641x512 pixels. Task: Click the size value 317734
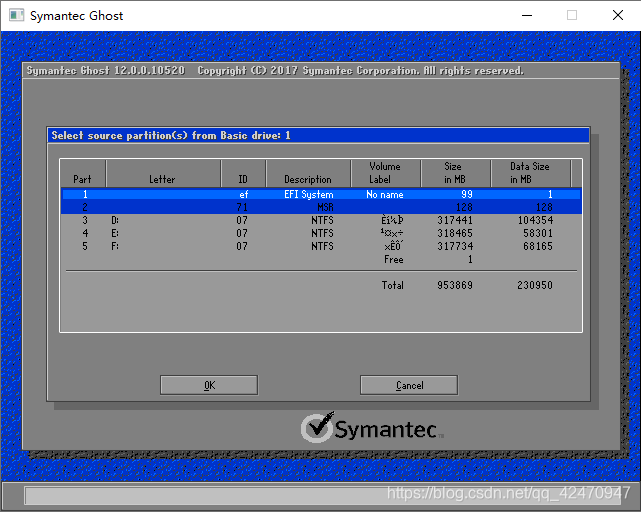pyautogui.click(x=455, y=247)
